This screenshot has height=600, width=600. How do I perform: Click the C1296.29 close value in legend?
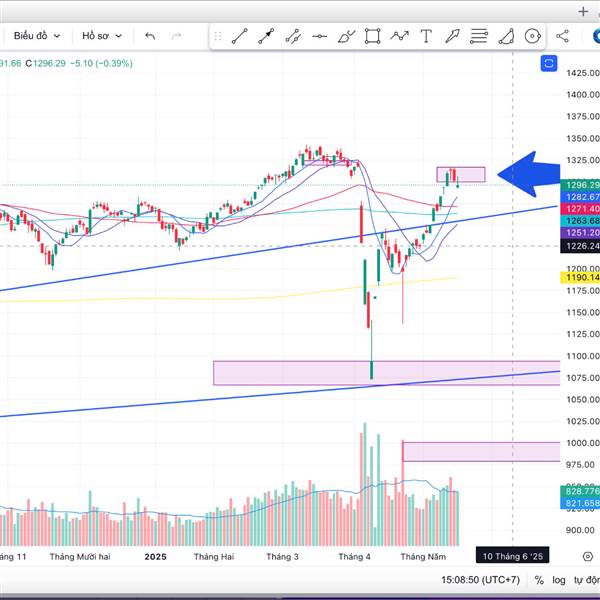(x=46, y=63)
